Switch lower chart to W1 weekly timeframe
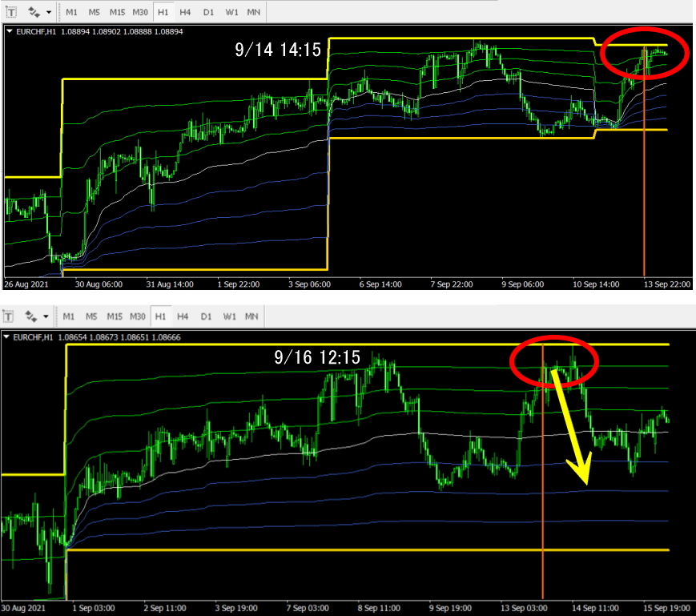This screenshot has width=696, height=616. 230,316
